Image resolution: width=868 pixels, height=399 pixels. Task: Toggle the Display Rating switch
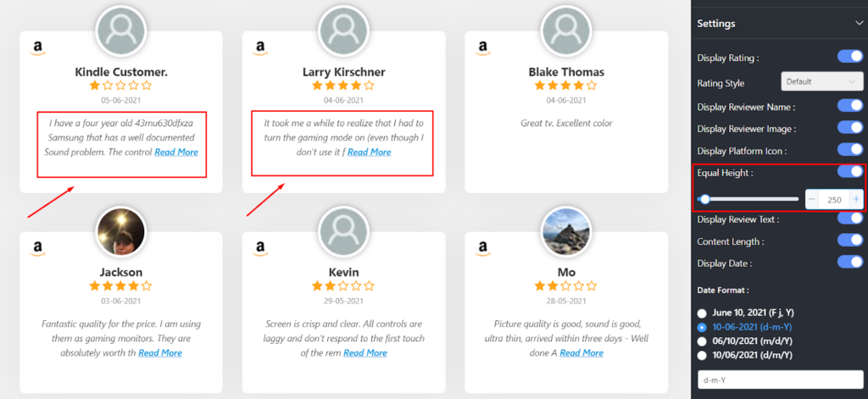[849, 57]
